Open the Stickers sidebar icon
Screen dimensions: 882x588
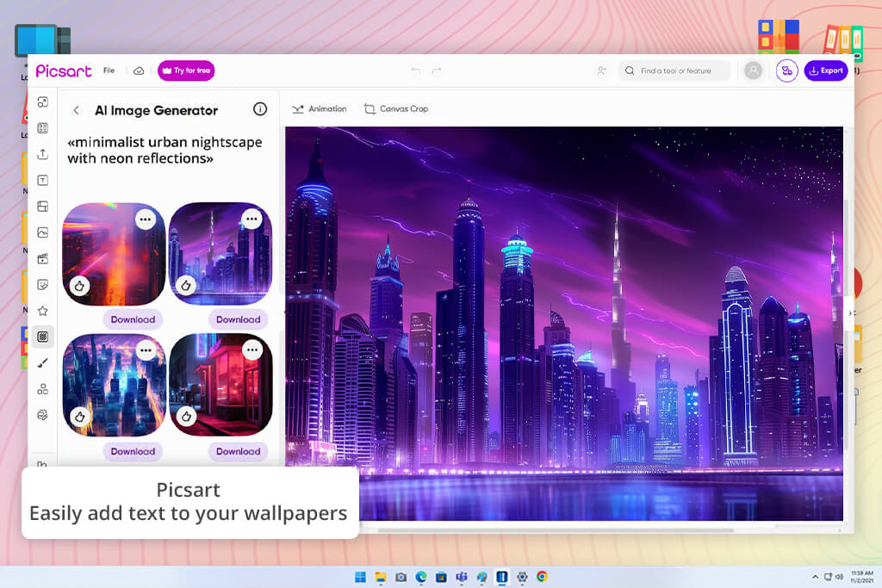pos(43,284)
